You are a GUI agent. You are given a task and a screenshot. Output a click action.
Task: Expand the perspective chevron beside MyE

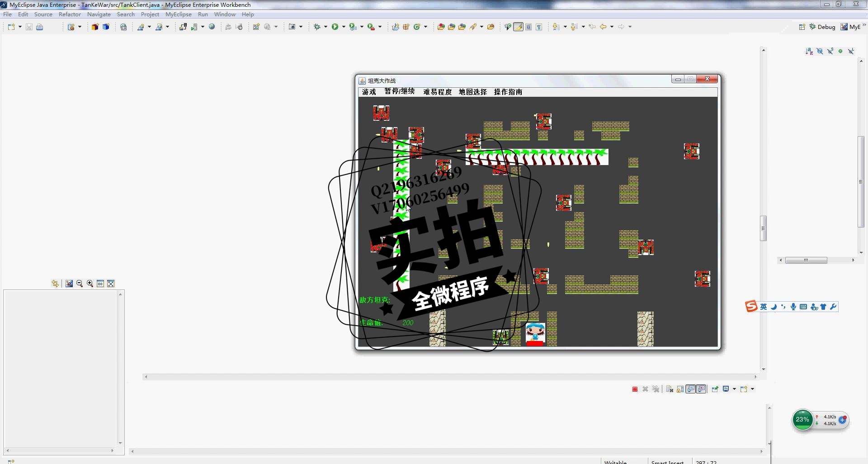point(864,25)
